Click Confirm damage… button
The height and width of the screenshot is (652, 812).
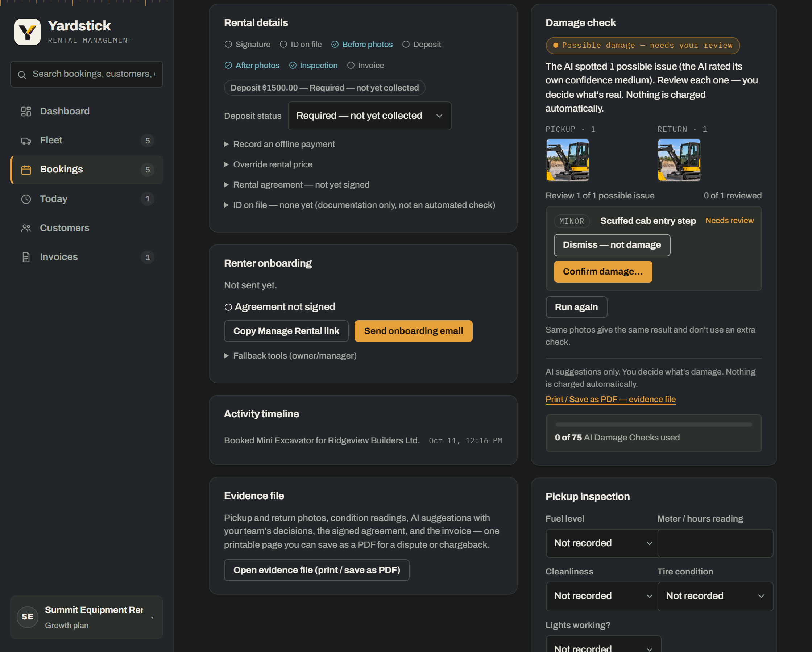click(603, 272)
